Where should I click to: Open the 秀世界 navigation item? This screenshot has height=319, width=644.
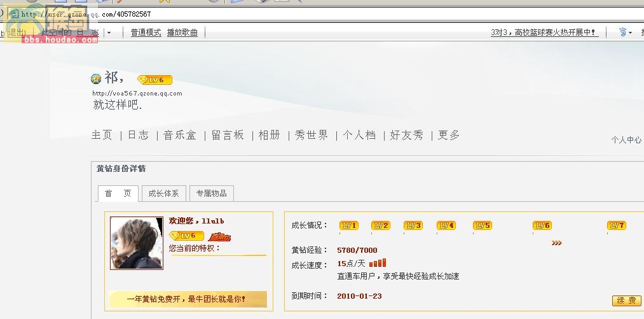(312, 135)
